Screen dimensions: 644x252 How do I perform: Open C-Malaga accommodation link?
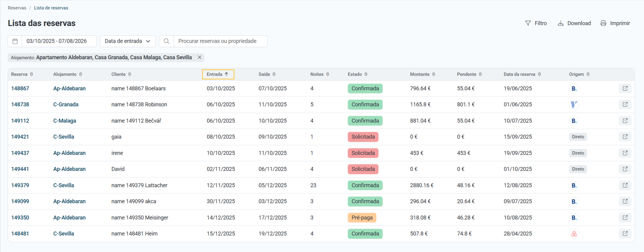(64, 121)
